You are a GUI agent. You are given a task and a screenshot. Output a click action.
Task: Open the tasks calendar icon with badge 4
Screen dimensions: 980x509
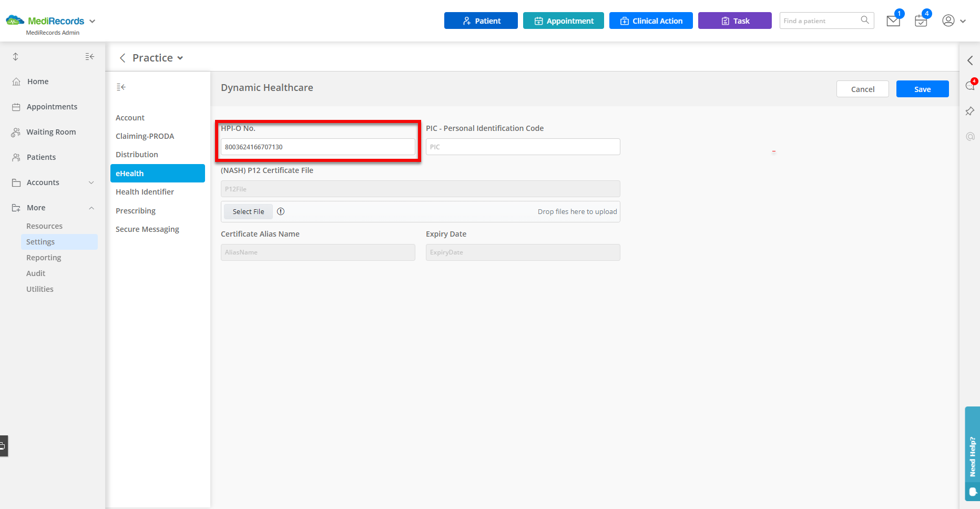click(921, 21)
